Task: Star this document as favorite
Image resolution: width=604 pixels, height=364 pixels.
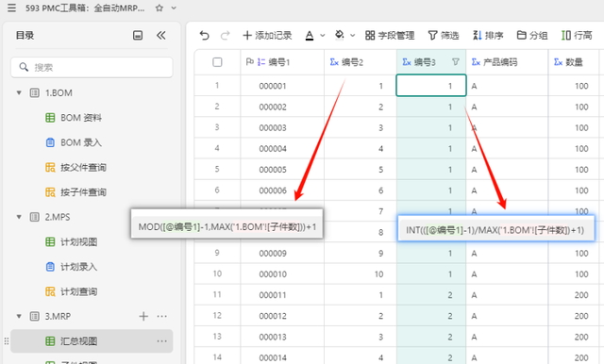Action: [x=159, y=8]
